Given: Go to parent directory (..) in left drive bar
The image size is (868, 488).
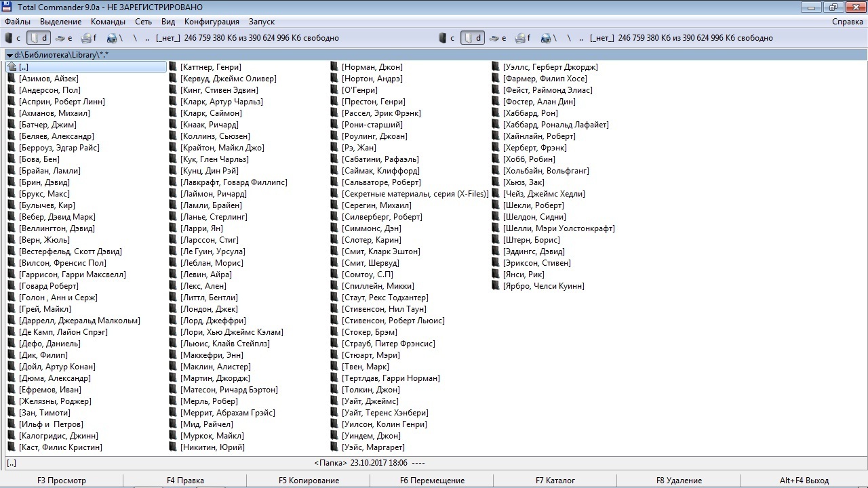Looking at the screenshot, I should (x=146, y=38).
